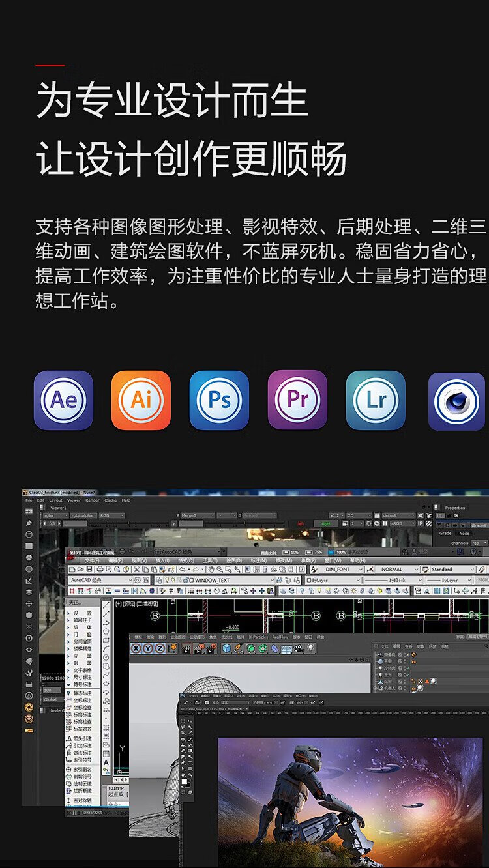Click the Transform arrows icon in Nuke toolbar
Image resolution: width=489 pixels, height=868 pixels.
coord(29,604)
